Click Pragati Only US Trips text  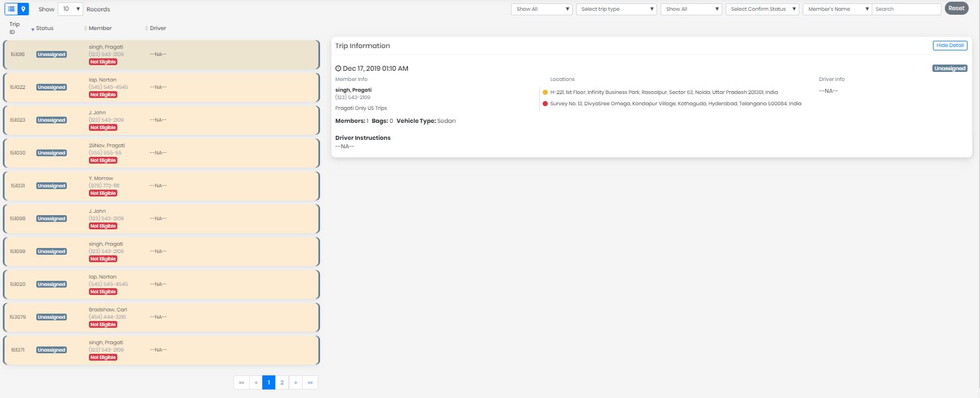(x=361, y=108)
